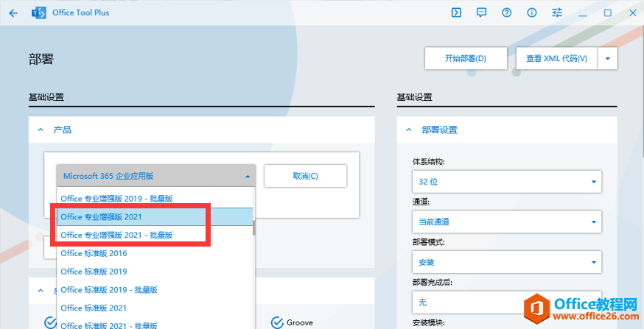Select Office 标准版 2019 from the list
Screen dimensions: 644x329
156,271
